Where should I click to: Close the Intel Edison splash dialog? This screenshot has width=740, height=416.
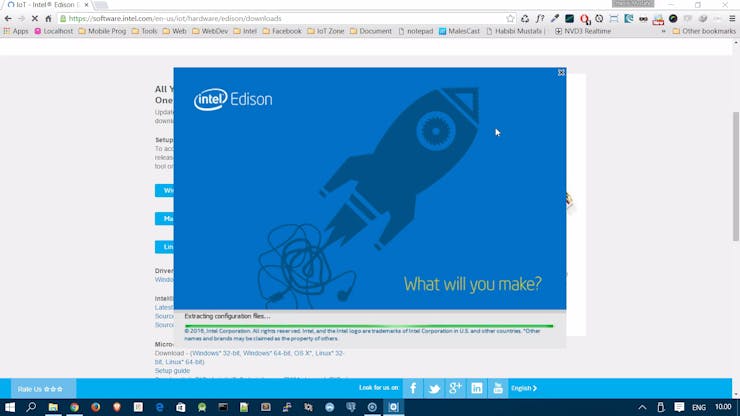(x=561, y=73)
